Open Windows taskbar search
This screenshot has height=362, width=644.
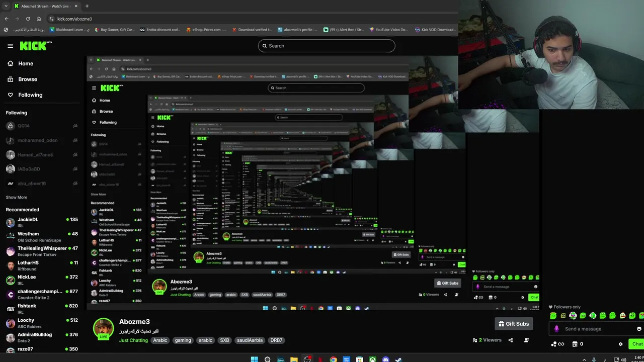click(x=268, y=359)
